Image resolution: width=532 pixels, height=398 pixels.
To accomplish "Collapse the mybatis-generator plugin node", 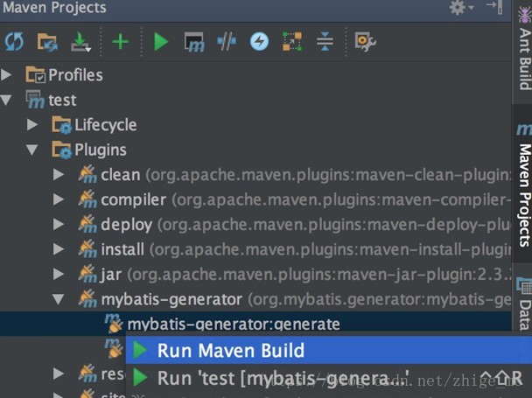I will 59,299.
